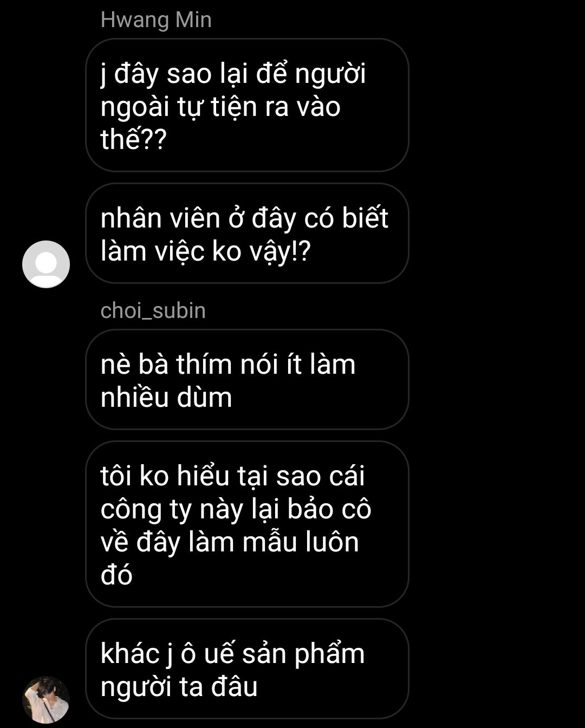The width and height of the screenshot is (585, 728).
Task: Open the Hwang Min sender name
Action: (156, 21)
